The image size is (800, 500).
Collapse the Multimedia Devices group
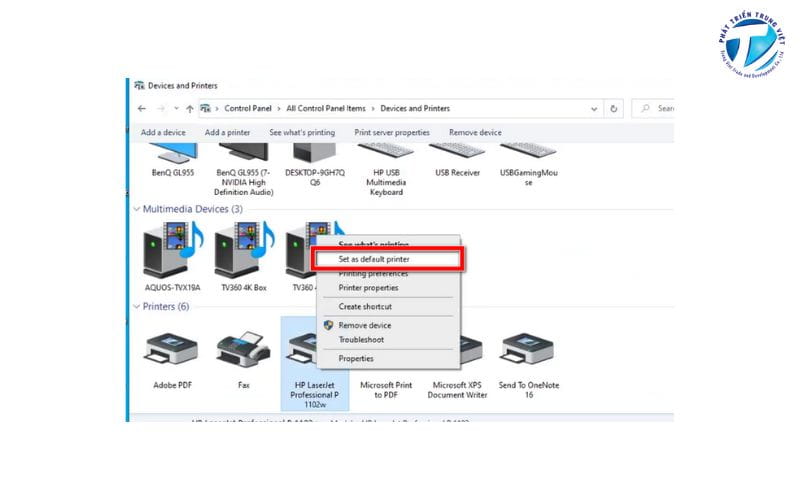pos(136,210)
